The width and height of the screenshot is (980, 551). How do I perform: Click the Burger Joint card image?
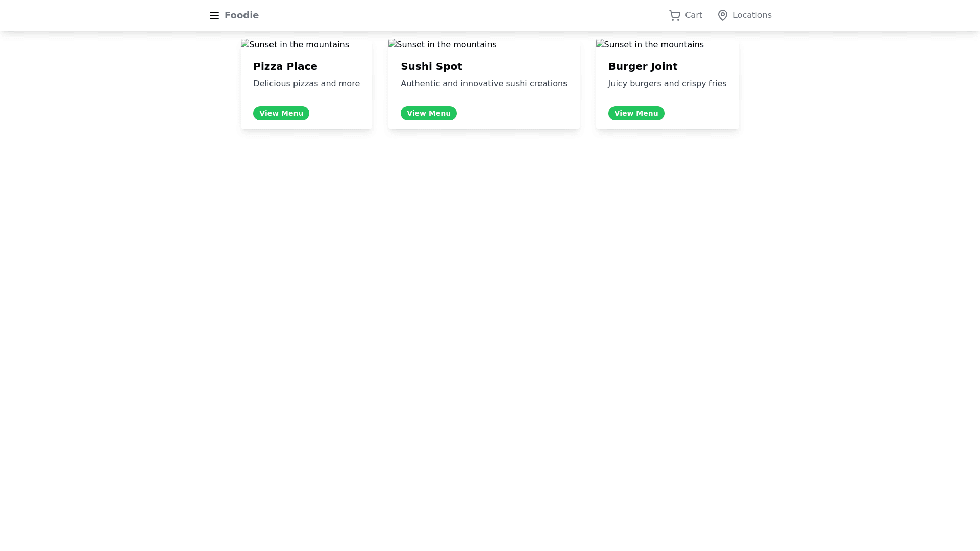[x=650, y=45]
